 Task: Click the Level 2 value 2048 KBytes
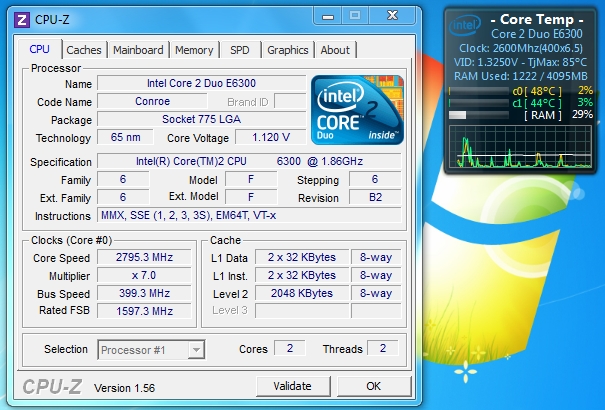pyautogui.click(x=302, y=294)
